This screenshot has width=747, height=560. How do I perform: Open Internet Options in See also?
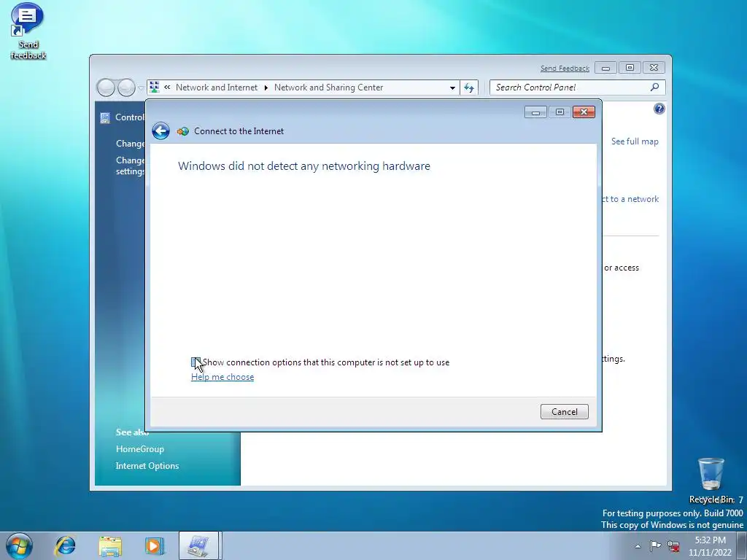[x=147, y=466]
